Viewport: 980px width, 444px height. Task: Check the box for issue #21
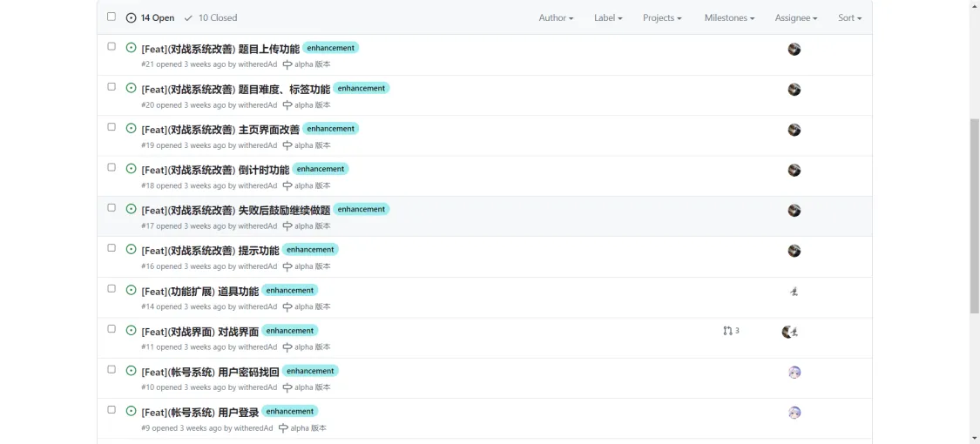point(112,46)
